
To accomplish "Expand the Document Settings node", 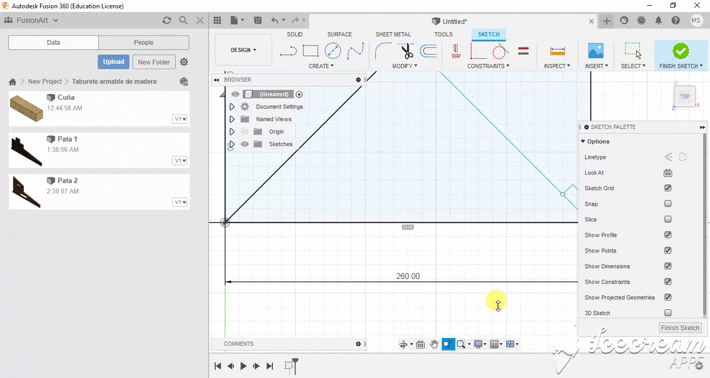I will (231, 107).
